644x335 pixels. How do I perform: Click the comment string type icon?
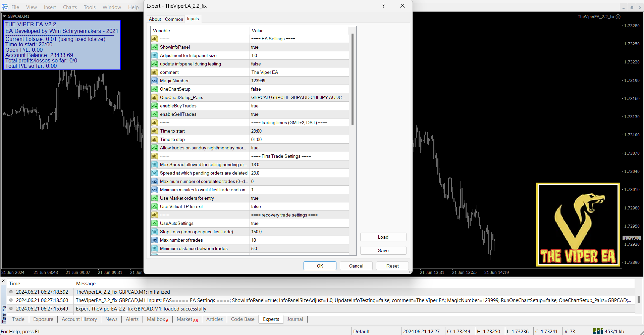154,72
